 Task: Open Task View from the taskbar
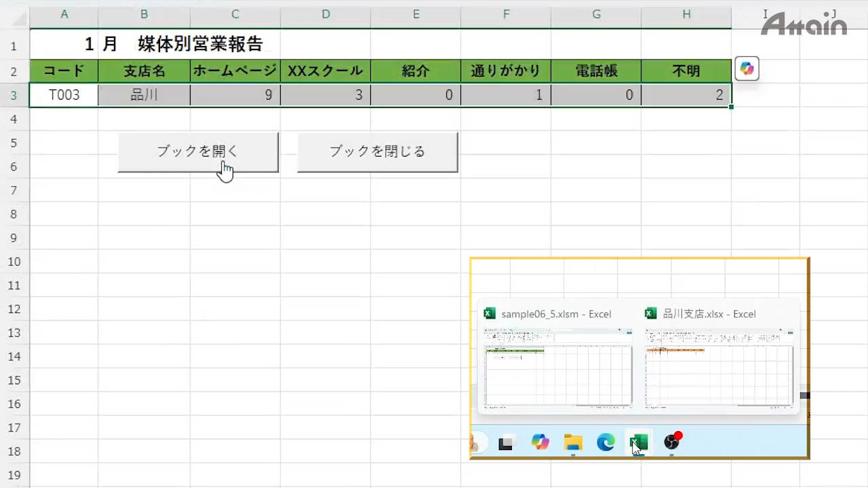[x=506, y=443]
